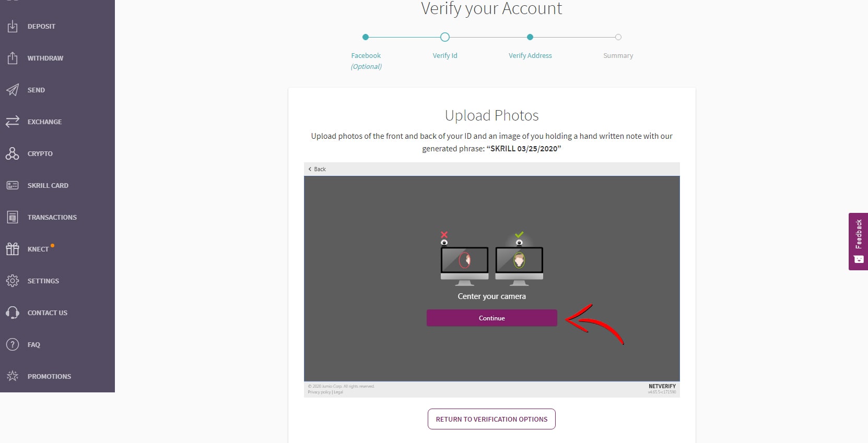
Task: Click the Exchange arrows icon
Action: (x=13, y=122)
